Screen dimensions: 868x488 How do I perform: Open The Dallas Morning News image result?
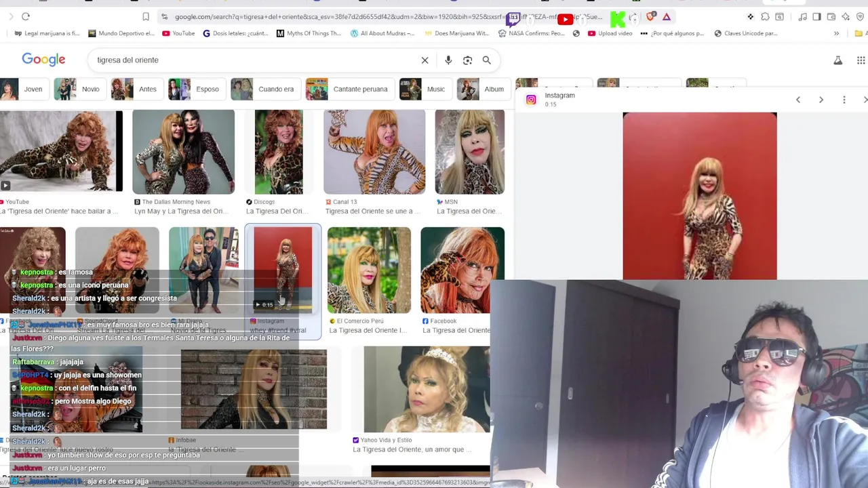pyautogui.click(x=183, y=152)
